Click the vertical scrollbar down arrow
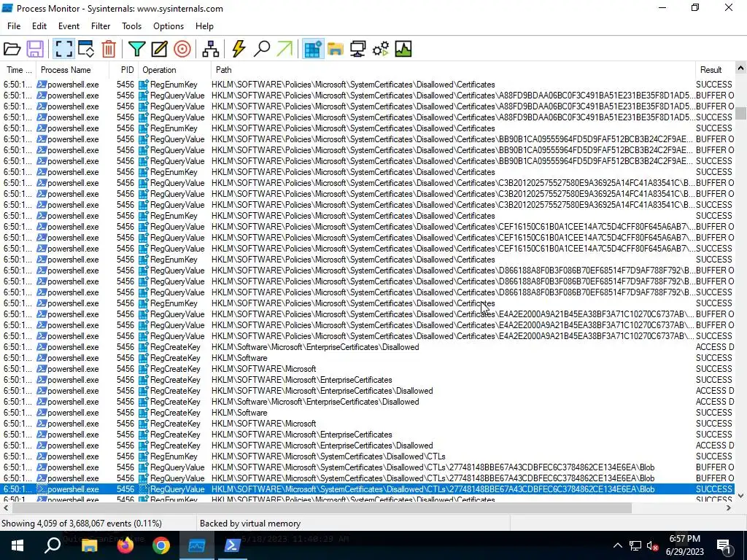Viewport: 747px width, 560px height. pos(740,496)
